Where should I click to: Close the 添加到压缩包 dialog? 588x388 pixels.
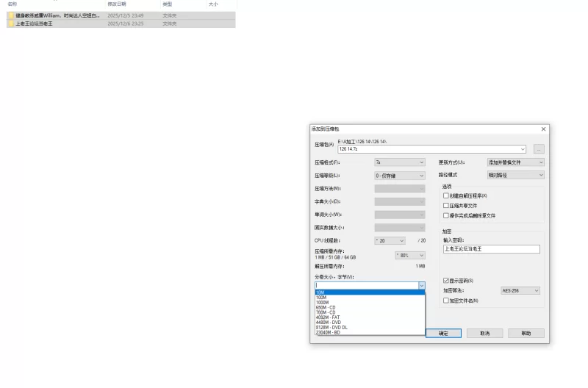(x=544, y=129)
